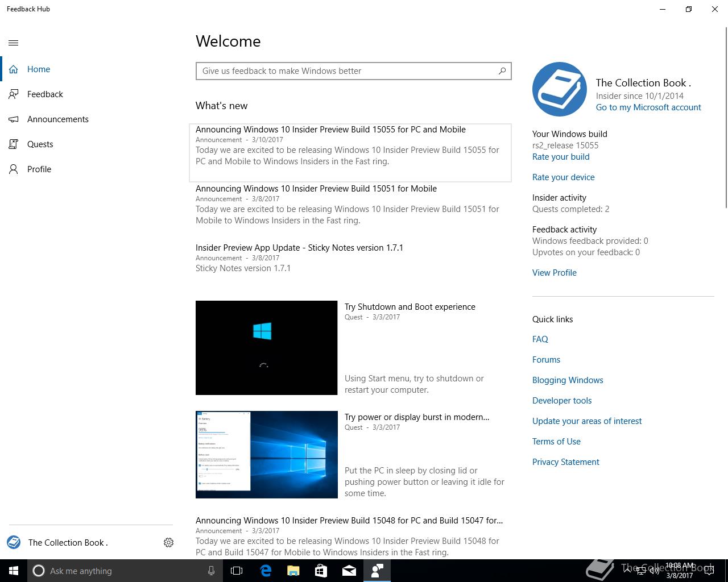
Task: Click Rate your device link
Action: (x=564, y=177)
